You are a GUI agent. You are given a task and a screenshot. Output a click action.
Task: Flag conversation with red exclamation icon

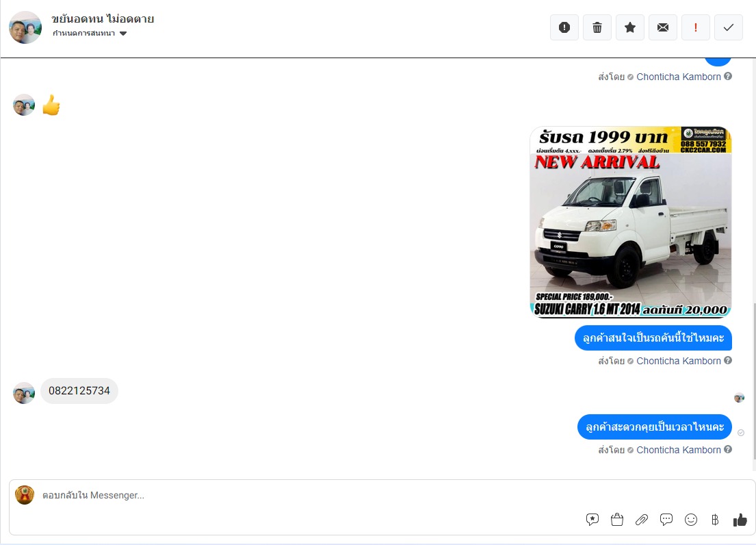point(695,27)
